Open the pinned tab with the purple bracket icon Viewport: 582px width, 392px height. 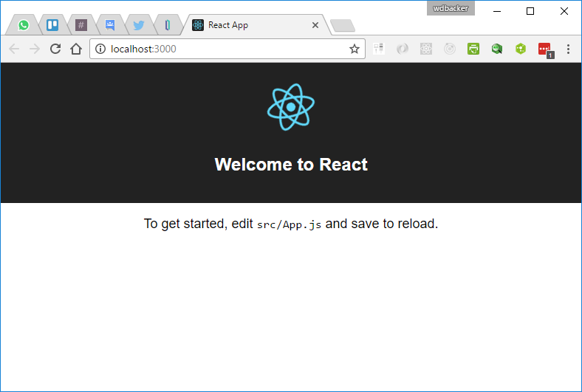coord(168,25)
